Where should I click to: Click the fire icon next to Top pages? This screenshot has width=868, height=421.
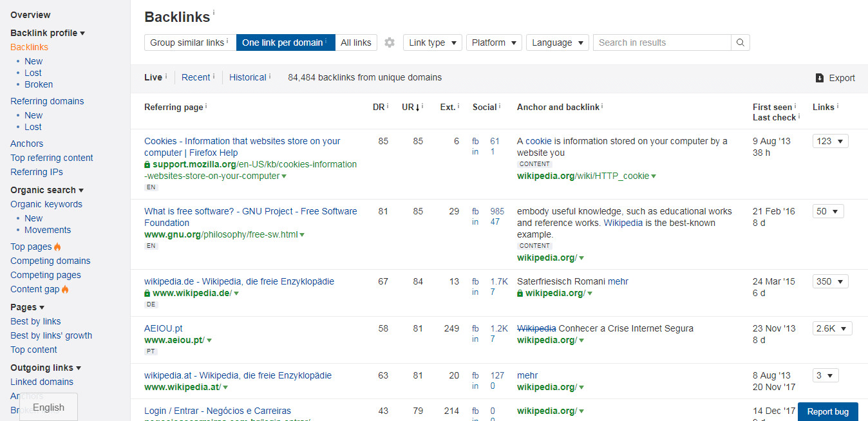click(57, 247)
